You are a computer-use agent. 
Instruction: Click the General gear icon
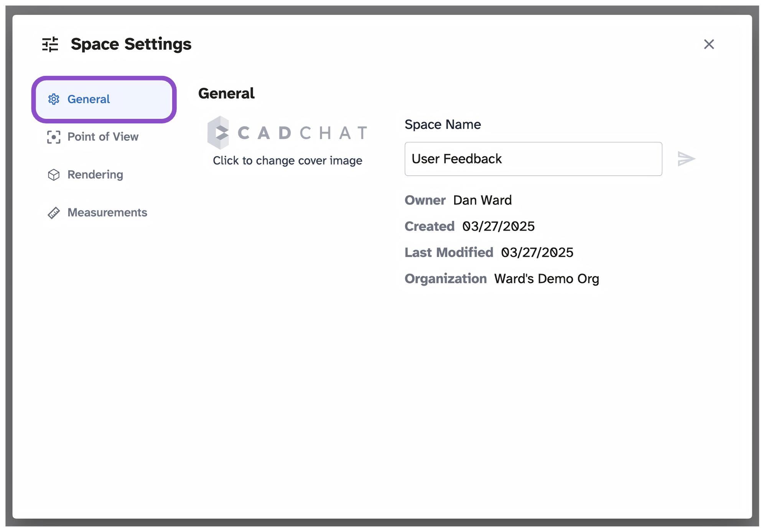pos(54,99)
